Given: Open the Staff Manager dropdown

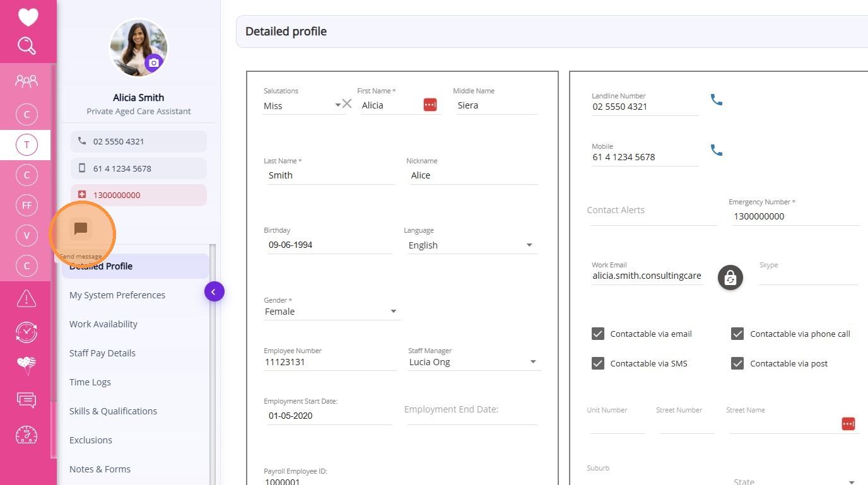Looking at the screenshot, I should (x=533, y=362).
